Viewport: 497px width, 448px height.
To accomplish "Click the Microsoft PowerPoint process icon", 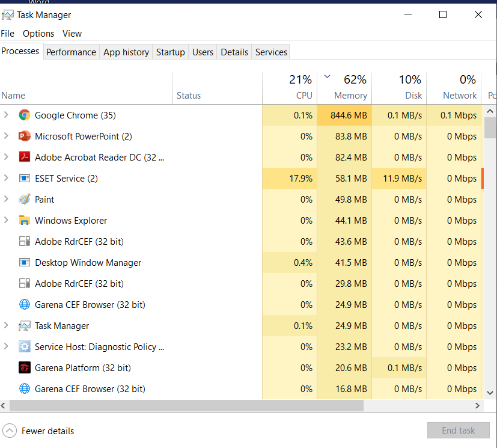I will [25, 137].
